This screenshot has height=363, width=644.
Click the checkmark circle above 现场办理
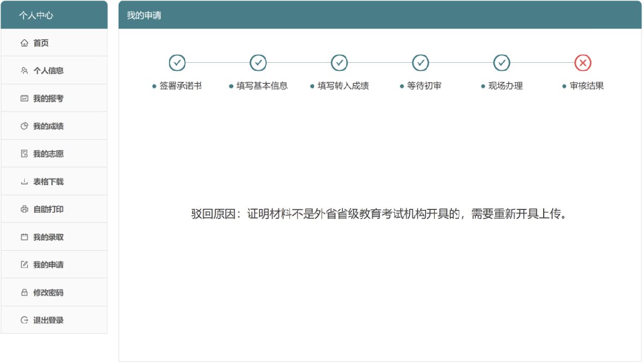(502, 63)
